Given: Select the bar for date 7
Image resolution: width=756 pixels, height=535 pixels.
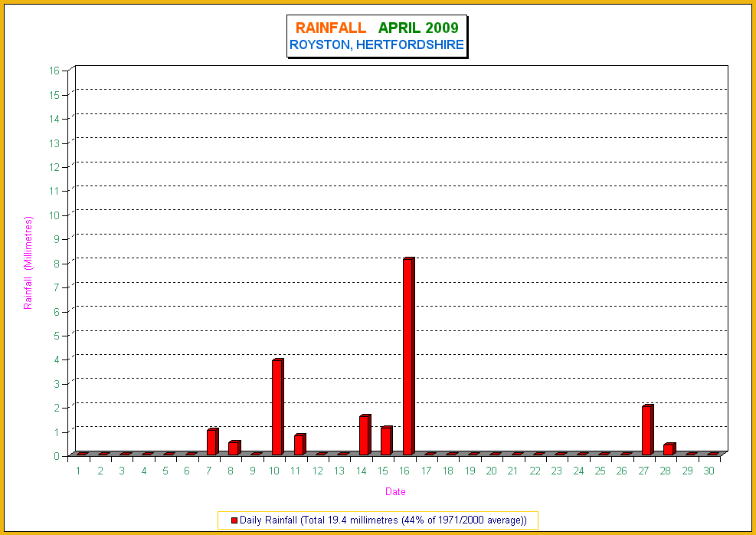Looking at the screenshot, I should (x=212, y=442).
